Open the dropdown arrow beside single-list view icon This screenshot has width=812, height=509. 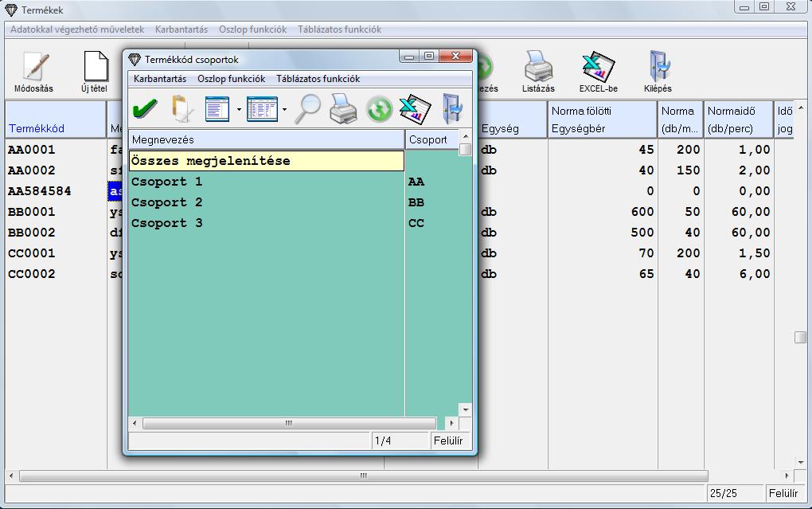(x=238, y=110)
